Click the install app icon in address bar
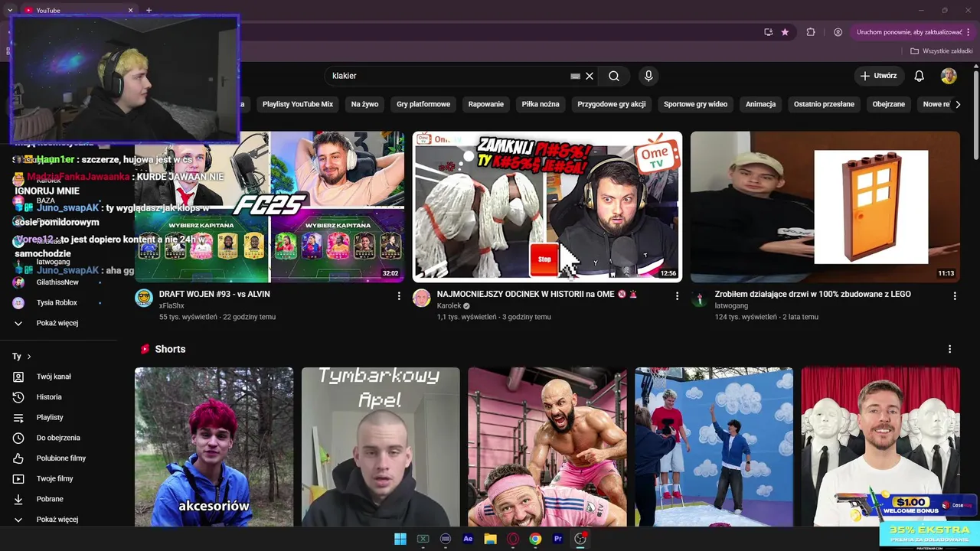 tap(768, 32)
